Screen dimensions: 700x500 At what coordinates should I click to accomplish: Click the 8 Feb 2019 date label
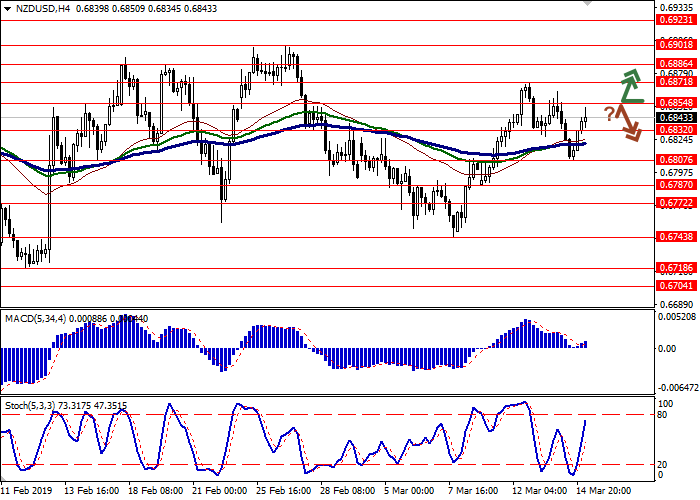coord(24,491)
